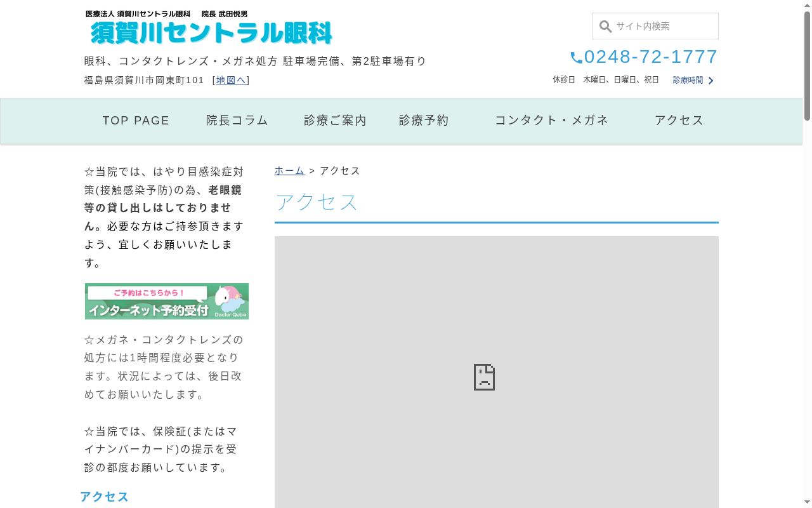This screenshot has height=508, width=812.
Task: Click the アクセス page title heading
Action: 317,202
